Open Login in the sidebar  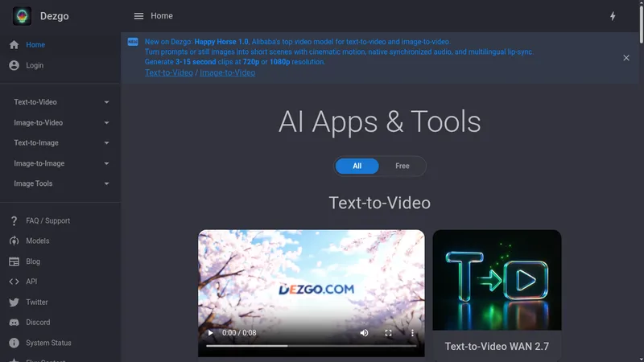pos(35,65)
